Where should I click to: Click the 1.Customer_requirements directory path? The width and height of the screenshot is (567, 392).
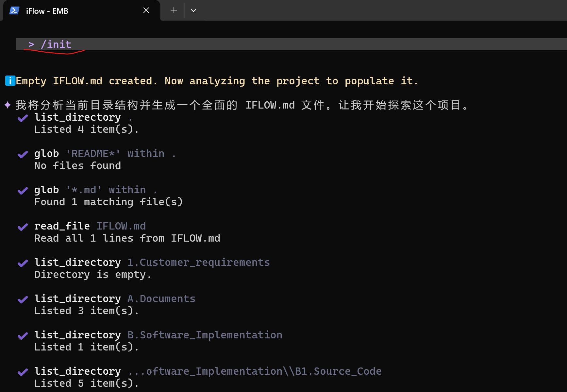tap(199, 263)
